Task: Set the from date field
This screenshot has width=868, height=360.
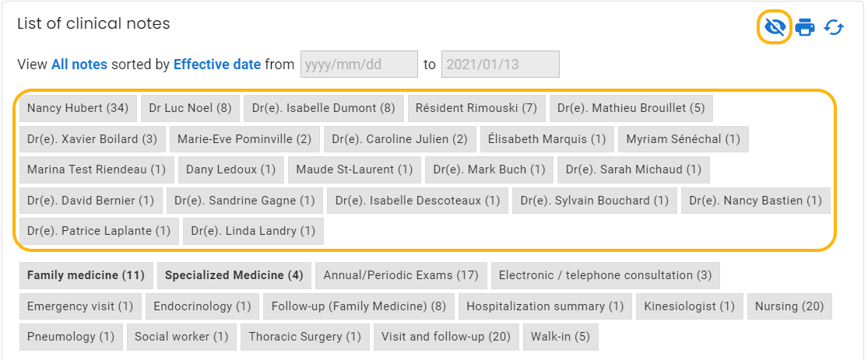Action: click(359, 65)
